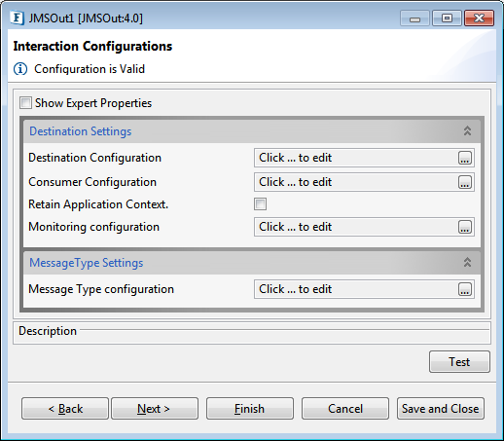Open Monitoring configuration ellipsis editor button
This screenshot has width=504, height=441.
pyautogui.click(x=465, y=227)
